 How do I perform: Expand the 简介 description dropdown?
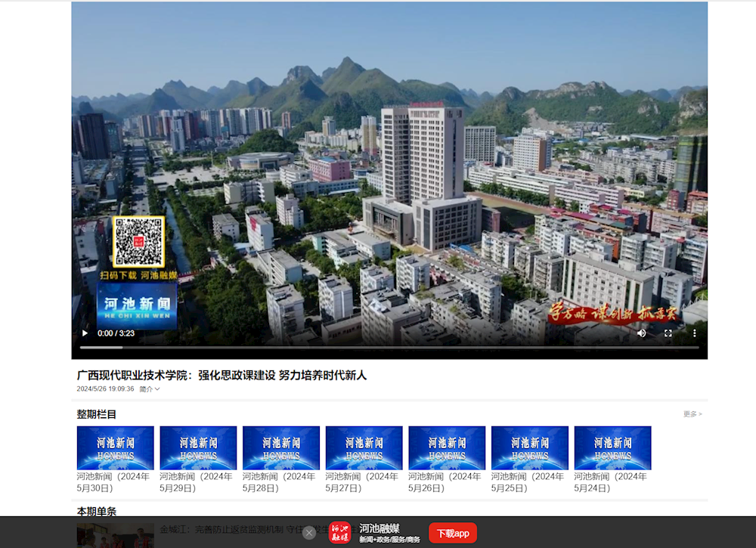coord(150,389)
